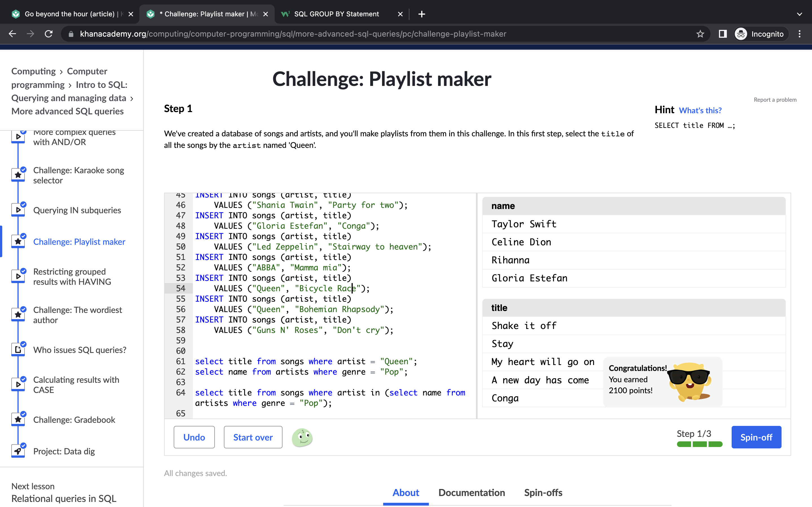Click the Incognito profile icon in the toolbar
The image size is (812, 507).
[741, 34]
